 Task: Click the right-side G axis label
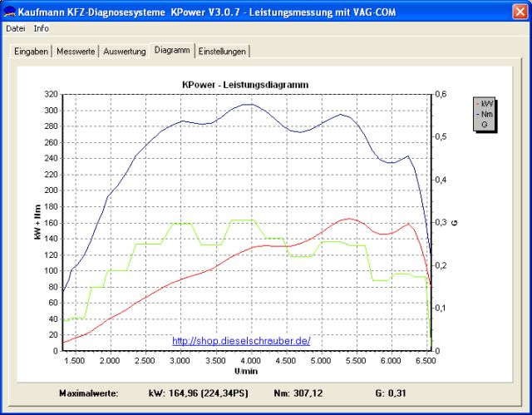455,223
